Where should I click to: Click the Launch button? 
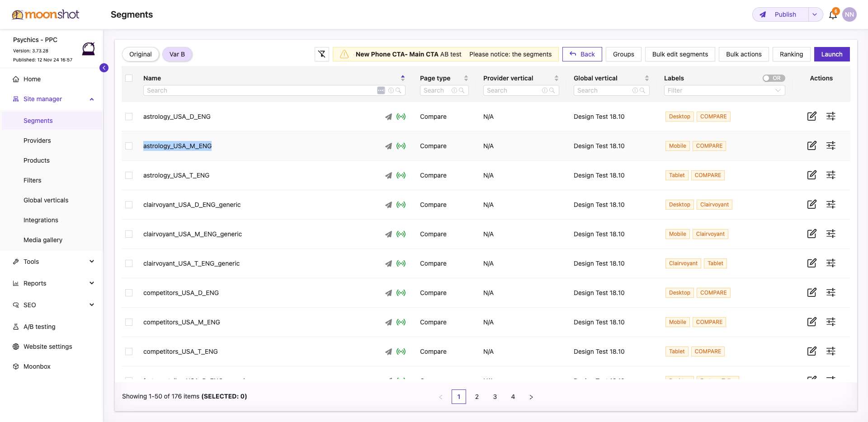[832, 54]
